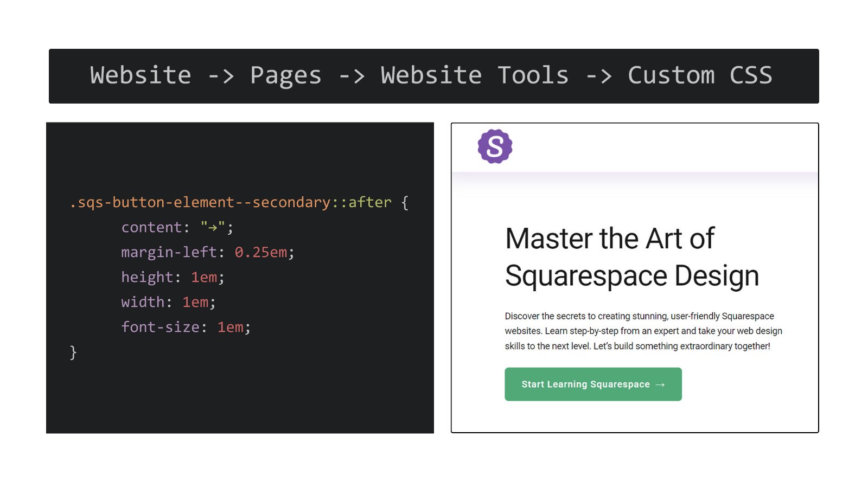
Task: Click the arrow icon inside green button
Action: [x=660, y=384]
